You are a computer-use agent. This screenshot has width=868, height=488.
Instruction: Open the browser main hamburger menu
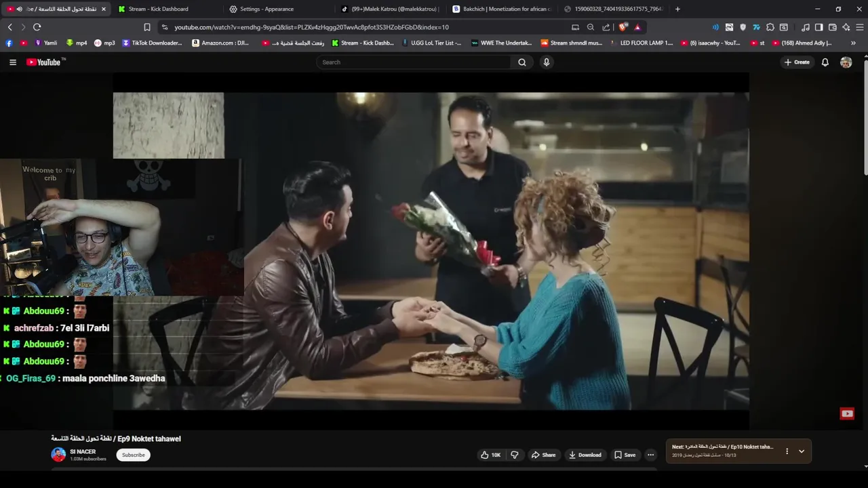[x=860, y=27]
